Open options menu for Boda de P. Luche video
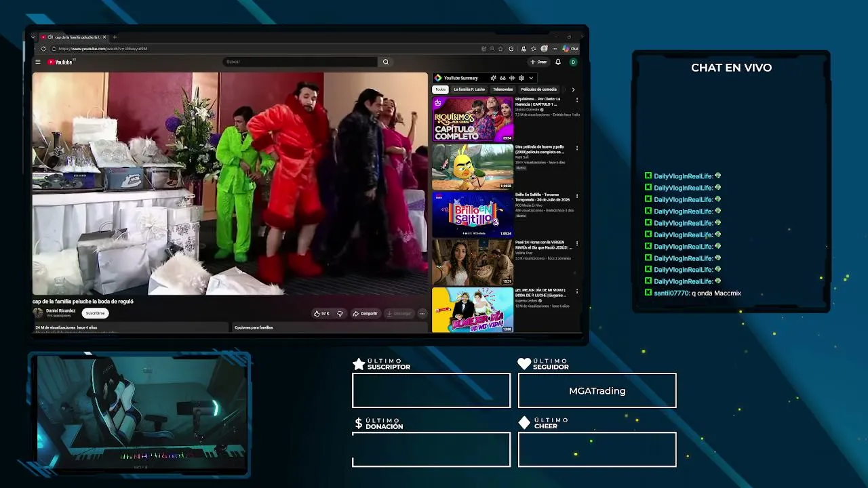868x488 pixels. pos(577,291)
